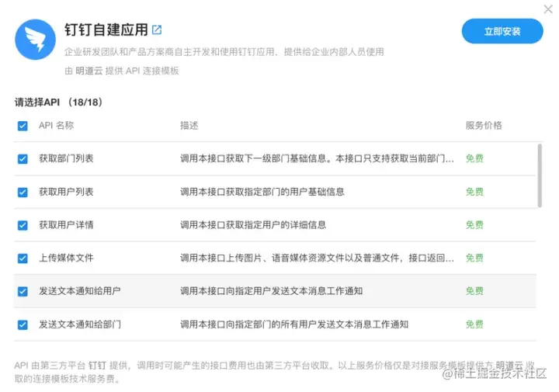This screenshot has height=392, width=559.
Task: Click the 获取用户列表 row name
Action: pos(66,192)
